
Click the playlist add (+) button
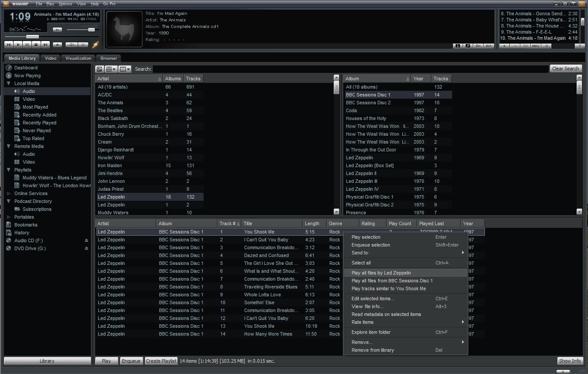click(505, 46)
